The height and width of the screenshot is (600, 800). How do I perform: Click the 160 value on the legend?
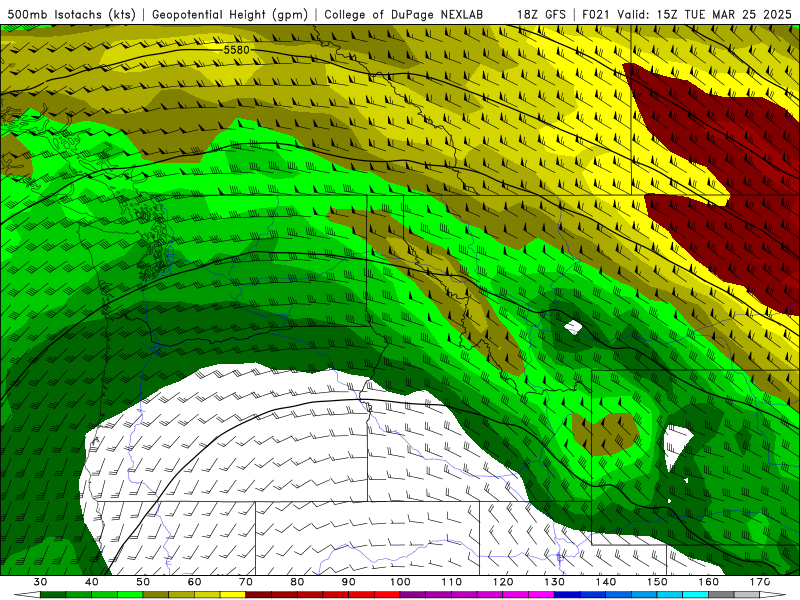(x=709, y=582)
